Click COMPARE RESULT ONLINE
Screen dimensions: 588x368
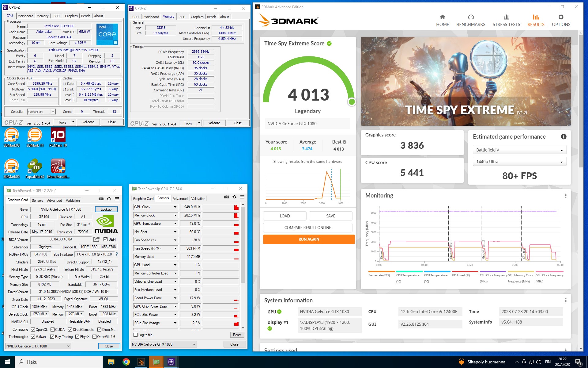pos(307,228)
